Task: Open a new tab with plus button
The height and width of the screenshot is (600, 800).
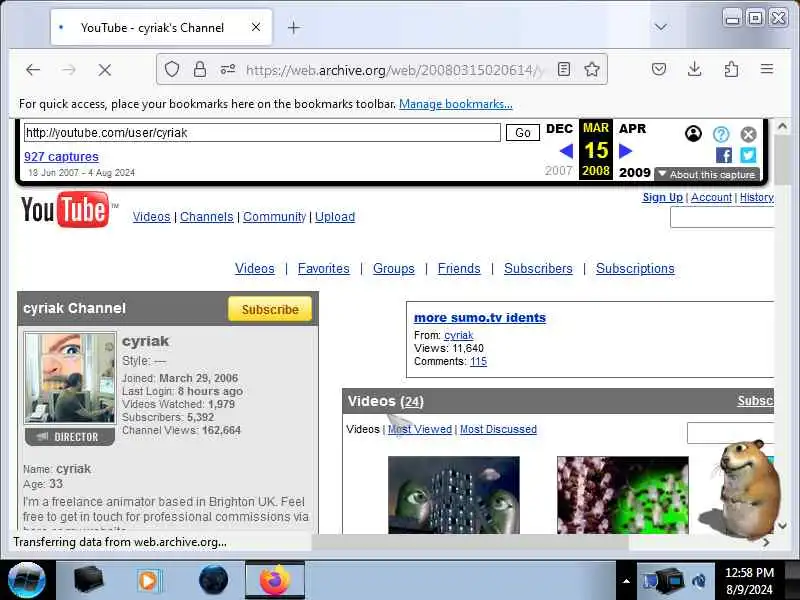Action: point(294,28)
